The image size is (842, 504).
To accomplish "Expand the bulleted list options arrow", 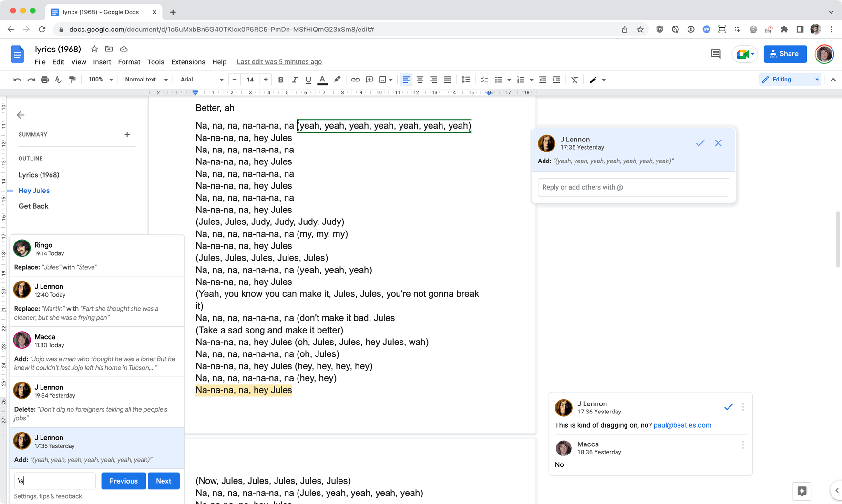I will click(x=509, y=80).
